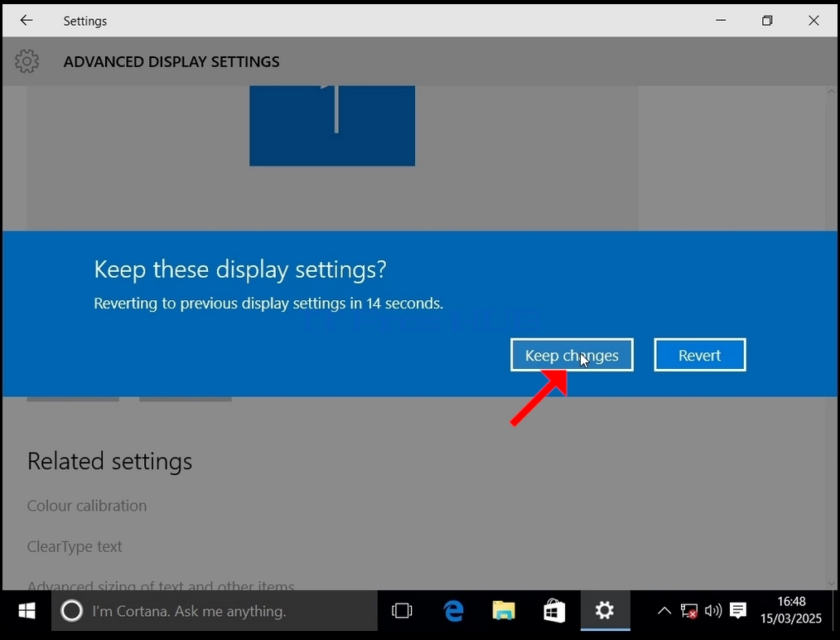Open the Windows Start menu
The height and width of the screenshot is (640, 840).
tap(27, 610)
